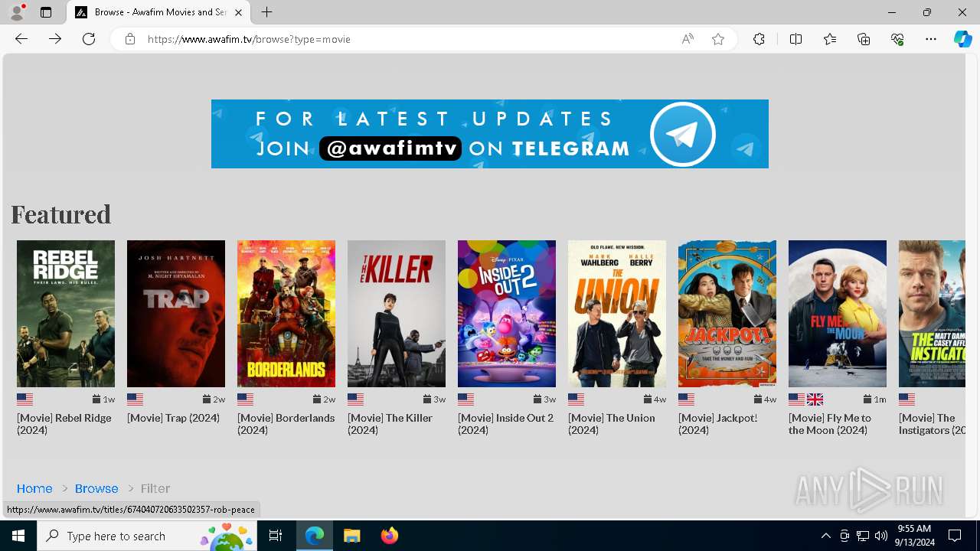Go to Browse breadcrumb
The height and width of the screenshot is (551, 980).
pos(96,488)
